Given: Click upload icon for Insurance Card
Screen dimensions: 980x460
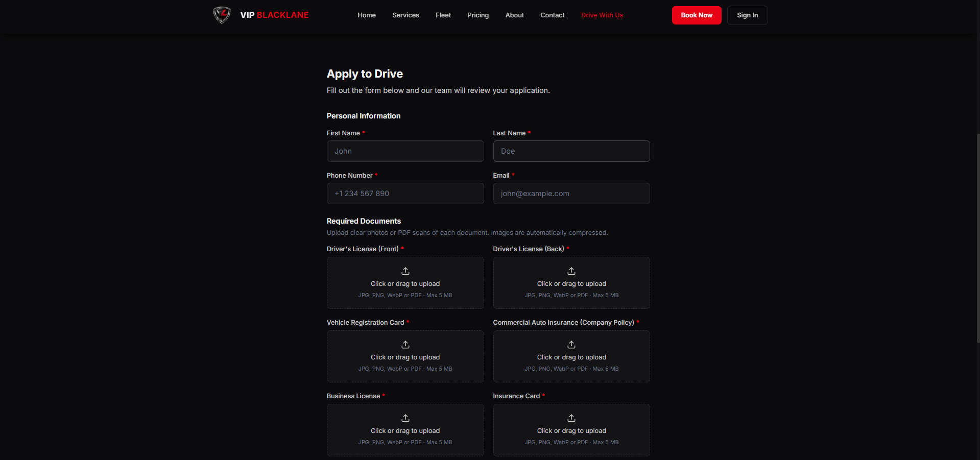Looking at the screenshot, I should [571, 418].
